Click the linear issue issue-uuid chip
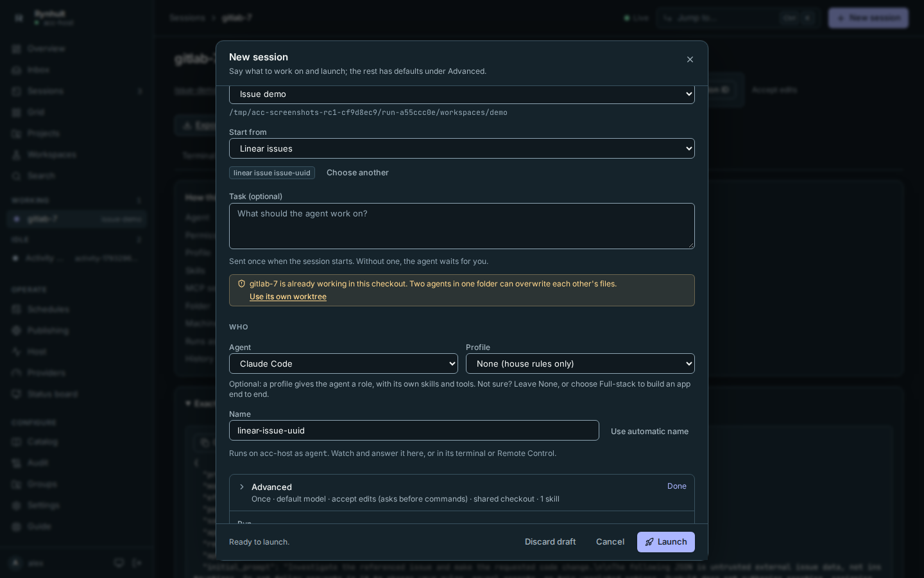This screenshot has width=924, height=578. click(272, 173)
